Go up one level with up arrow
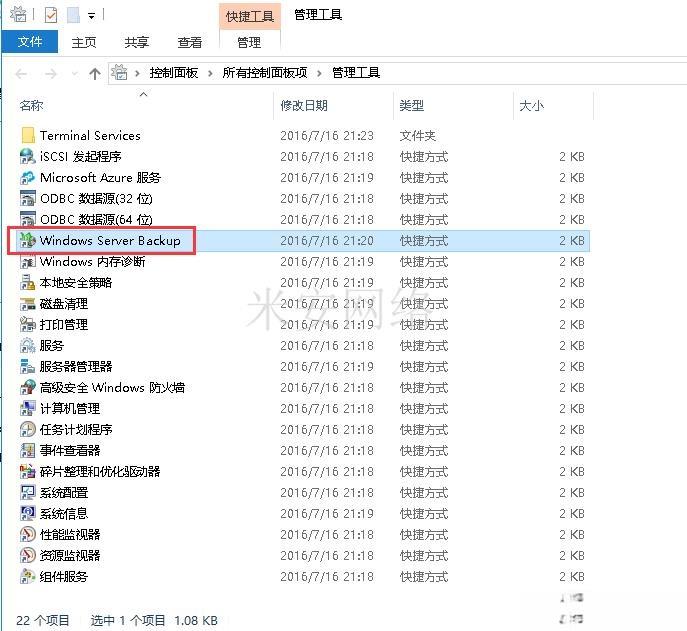 95,74
